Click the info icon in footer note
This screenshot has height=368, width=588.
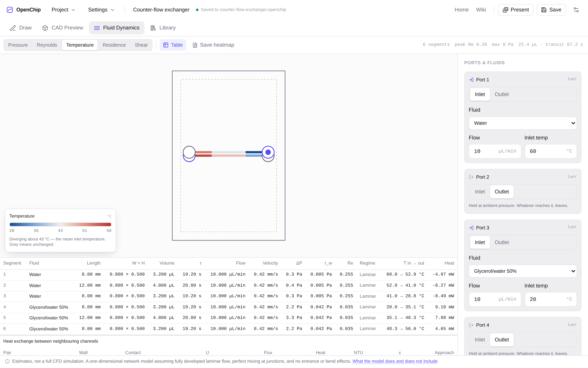click(7, 361)
